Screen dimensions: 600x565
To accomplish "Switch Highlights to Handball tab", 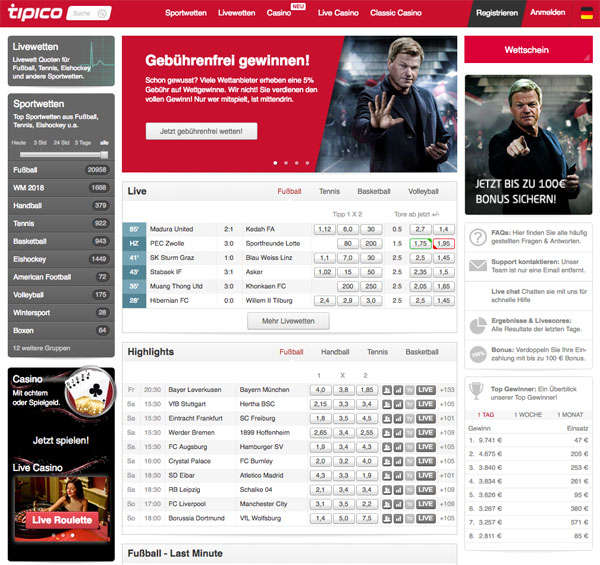I will coord(335,352).
